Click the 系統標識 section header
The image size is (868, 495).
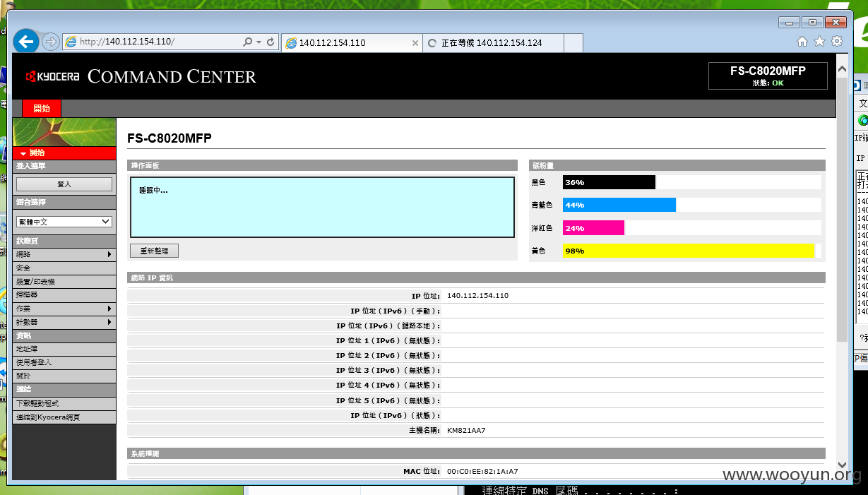pyautogui.click(x=476, y=453)
